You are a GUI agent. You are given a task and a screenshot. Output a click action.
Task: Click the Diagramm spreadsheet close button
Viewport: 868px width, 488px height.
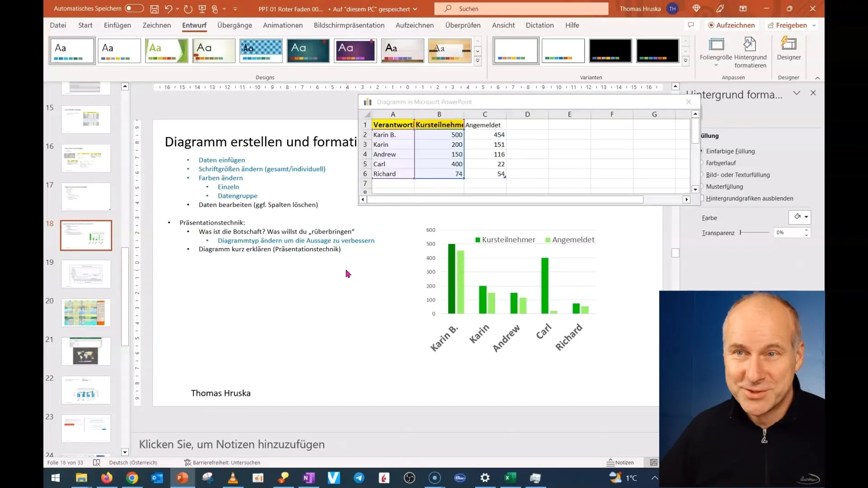coord(688,101)
